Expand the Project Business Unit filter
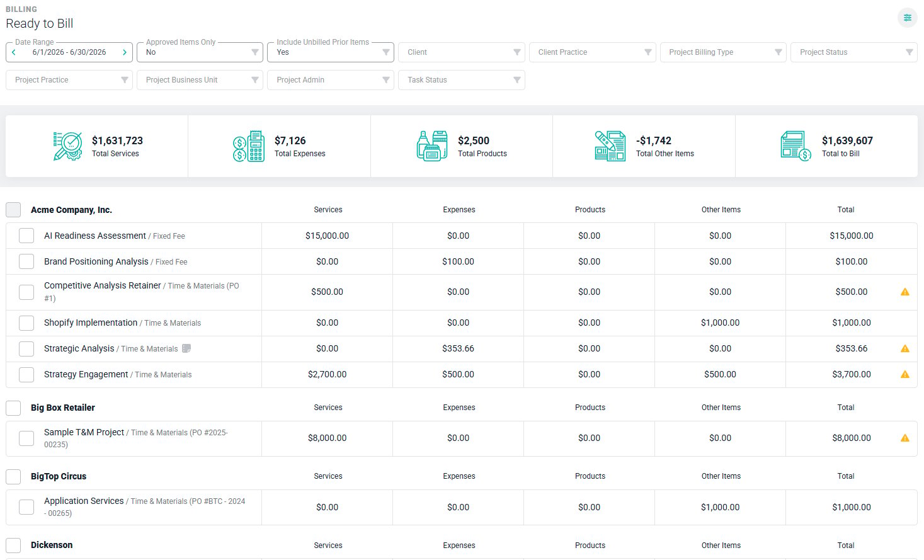This screenshot has height=560, width=924. 200,80
